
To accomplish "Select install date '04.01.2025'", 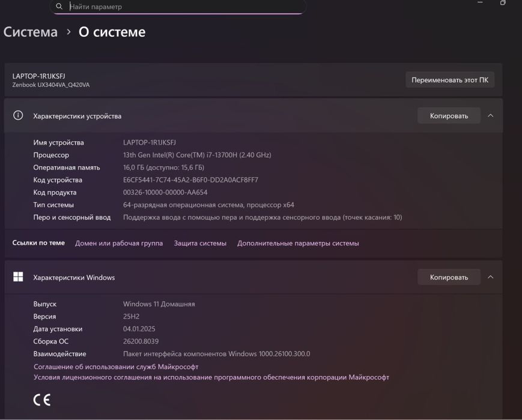I will [139, 329].
